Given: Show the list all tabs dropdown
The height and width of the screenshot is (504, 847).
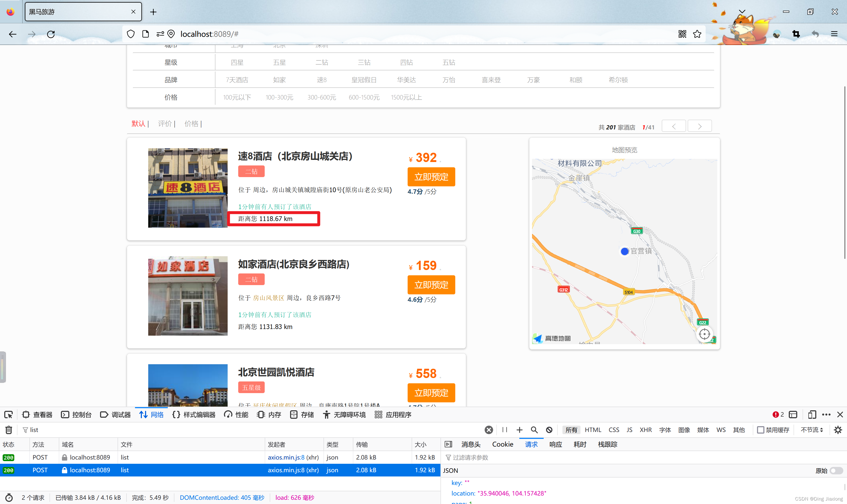Looking at the screenshot, I should coord(742,12).
